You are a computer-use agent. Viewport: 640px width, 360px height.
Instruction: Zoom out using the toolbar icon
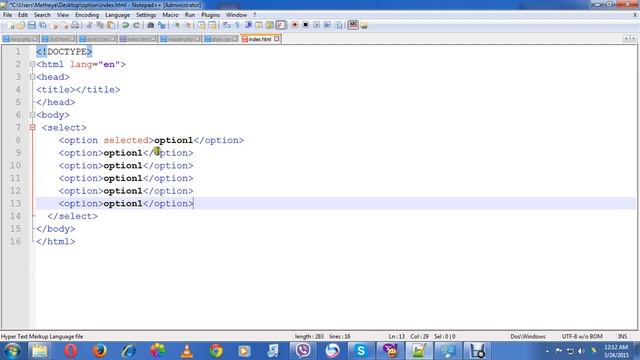[x=188, y=25]
